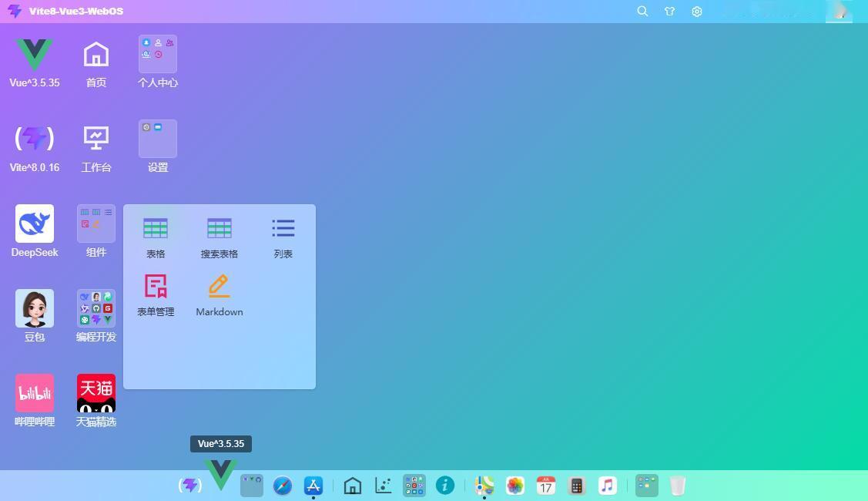Open the settings gear in top bar
Image resolution: width=868 pixels, height=501 pixels.
[697, 11]
